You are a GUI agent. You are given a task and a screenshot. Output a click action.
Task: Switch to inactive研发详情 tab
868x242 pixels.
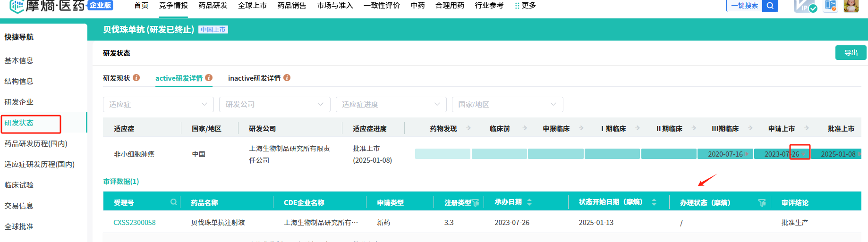(x=254, y=78)
